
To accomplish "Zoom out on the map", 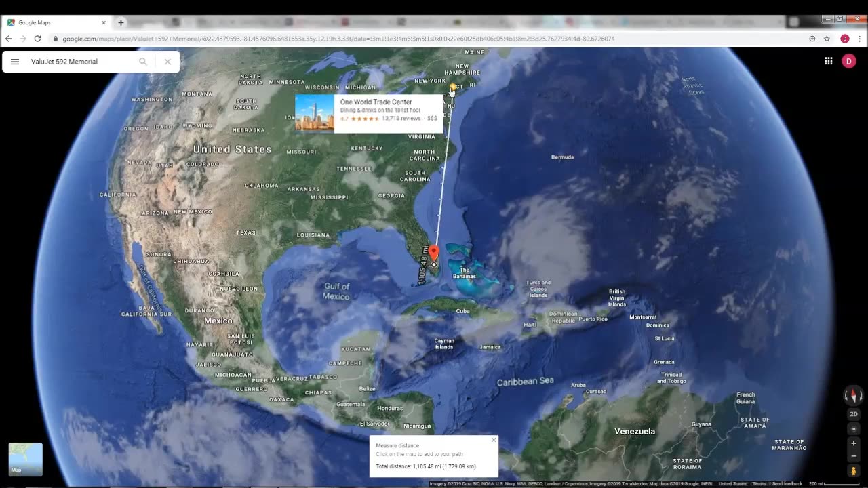I will click(854, 455).
